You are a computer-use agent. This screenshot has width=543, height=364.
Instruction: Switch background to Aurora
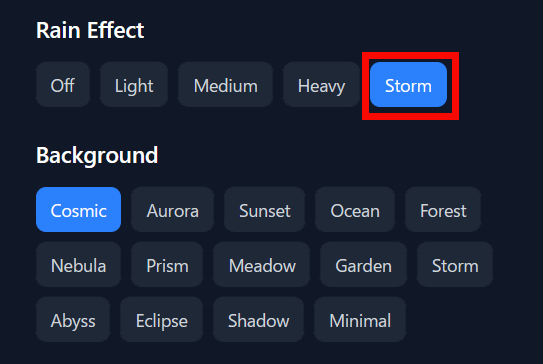pos(172,210)
